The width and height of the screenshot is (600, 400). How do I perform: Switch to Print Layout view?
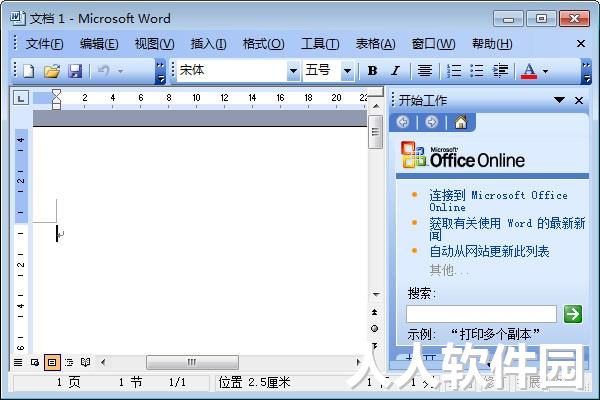point(52,362)
